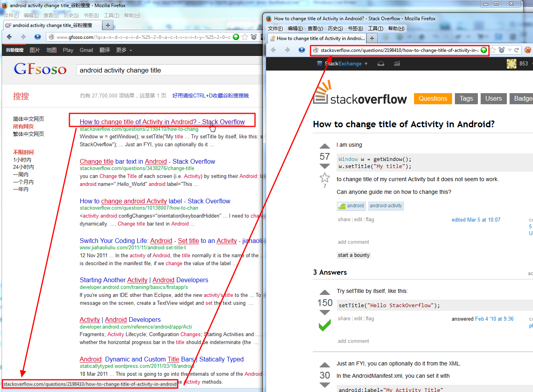533x392 pixels.
Task: Go back in the Stack Overflow window
Action: coord(273,50)
